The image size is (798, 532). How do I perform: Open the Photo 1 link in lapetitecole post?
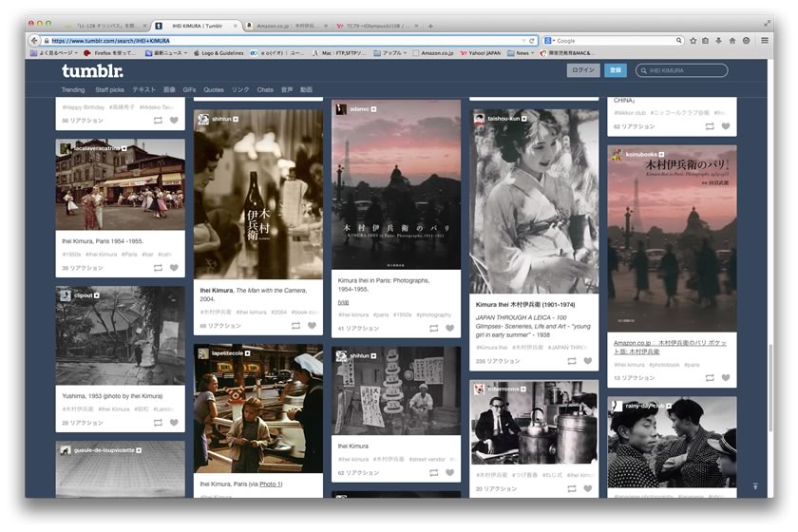pos(271,484)
